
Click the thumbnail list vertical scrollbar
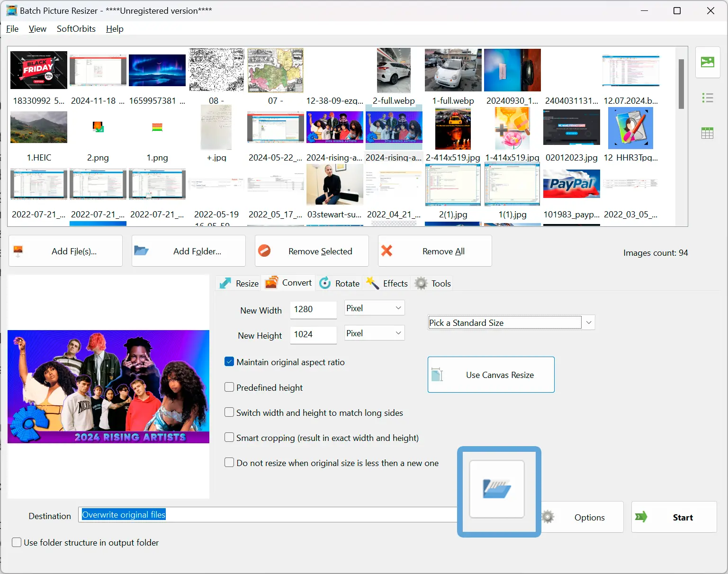(x=681, y=84)
